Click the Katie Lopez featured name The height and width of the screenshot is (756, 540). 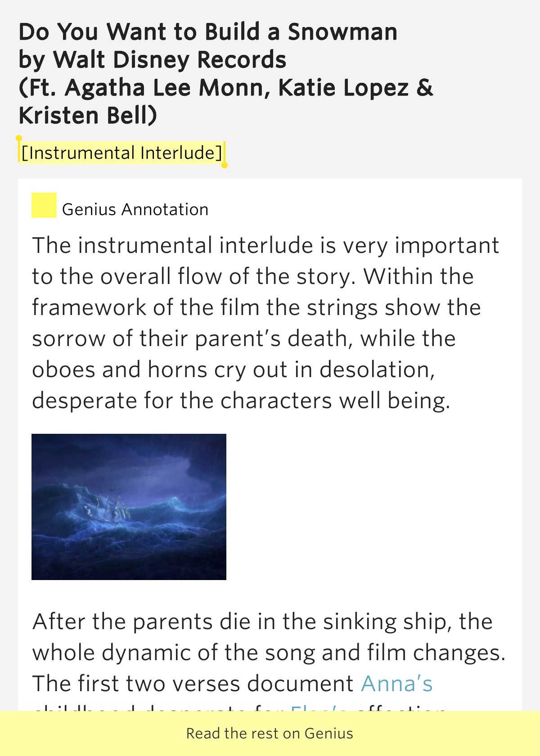[344, 88]
